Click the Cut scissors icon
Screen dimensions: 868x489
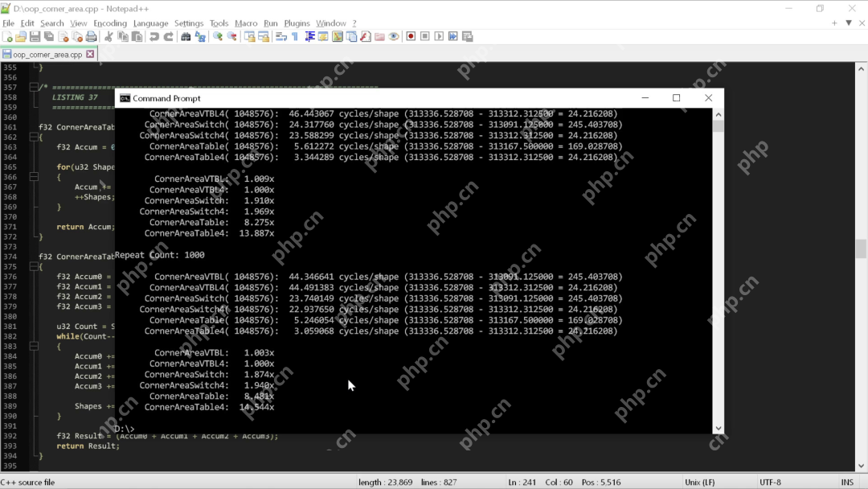pos(108,37)
